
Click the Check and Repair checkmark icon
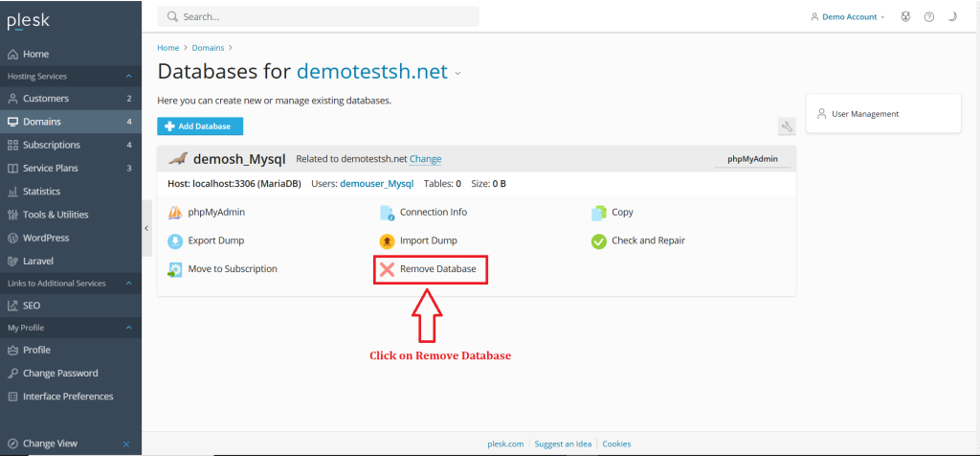(x=599, y=241)
